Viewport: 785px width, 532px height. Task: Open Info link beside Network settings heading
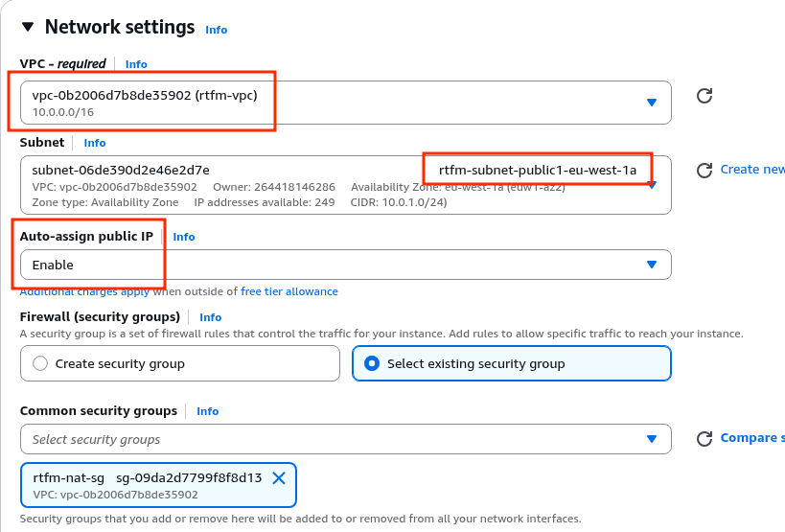[217, 30]
